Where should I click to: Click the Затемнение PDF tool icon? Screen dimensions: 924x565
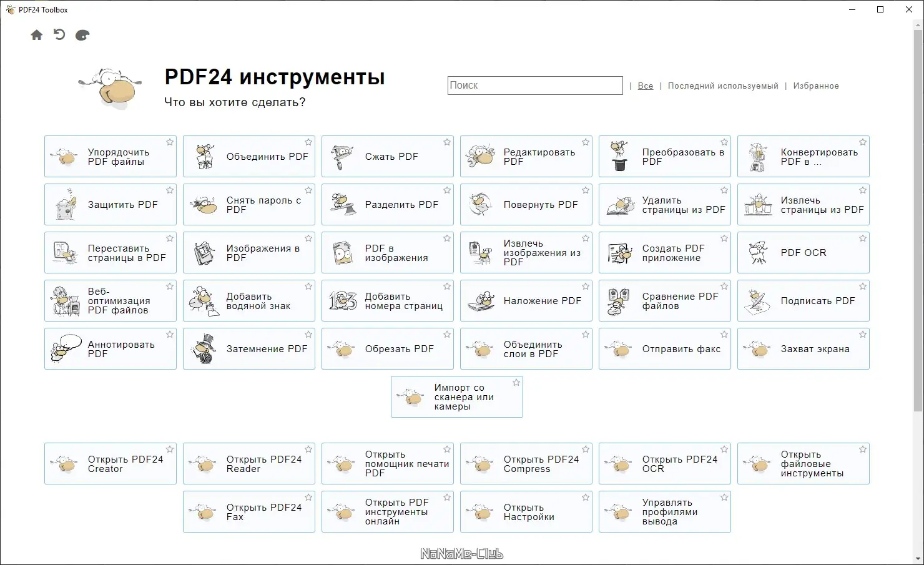pyautogui.click(x=204, y=348)
